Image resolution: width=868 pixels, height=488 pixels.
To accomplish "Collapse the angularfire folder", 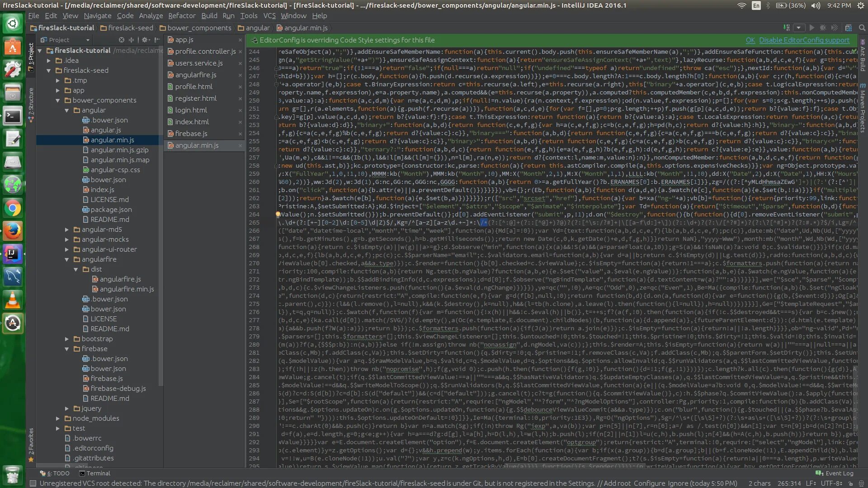I will tap(67, 259).
